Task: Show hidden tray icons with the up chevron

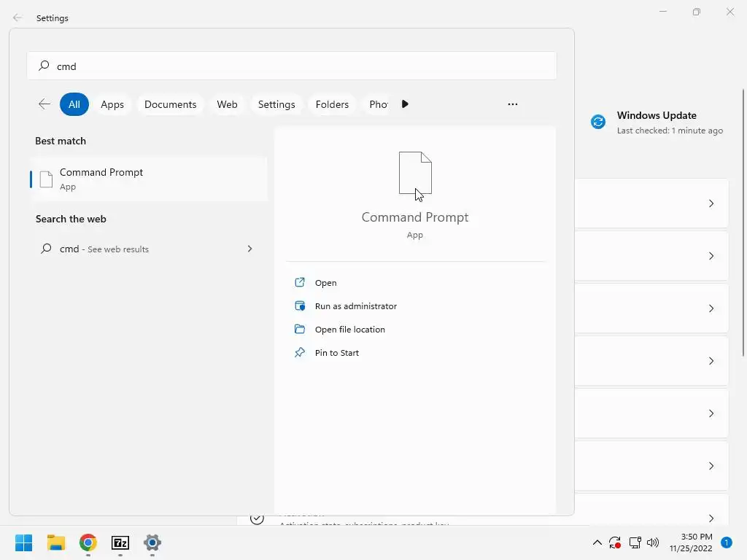Action: [x=597, y=542]
